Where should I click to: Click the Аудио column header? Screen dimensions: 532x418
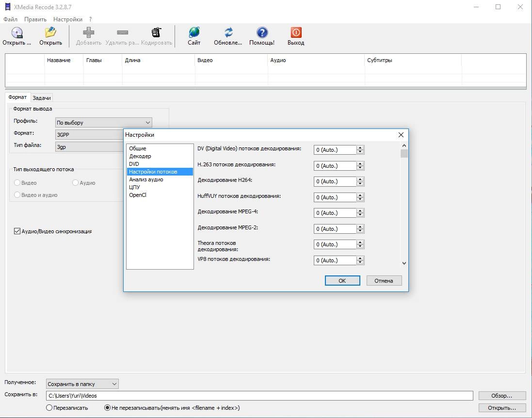316,60
